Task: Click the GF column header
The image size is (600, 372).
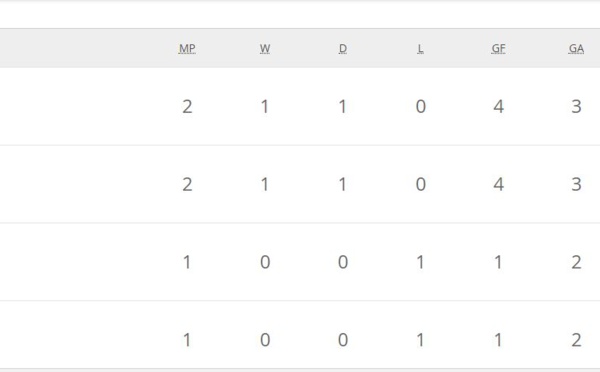Action: [498, 49]
